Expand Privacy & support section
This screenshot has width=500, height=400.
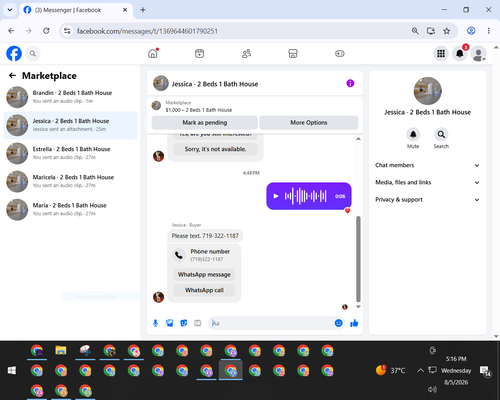click(x=427, y=200)
